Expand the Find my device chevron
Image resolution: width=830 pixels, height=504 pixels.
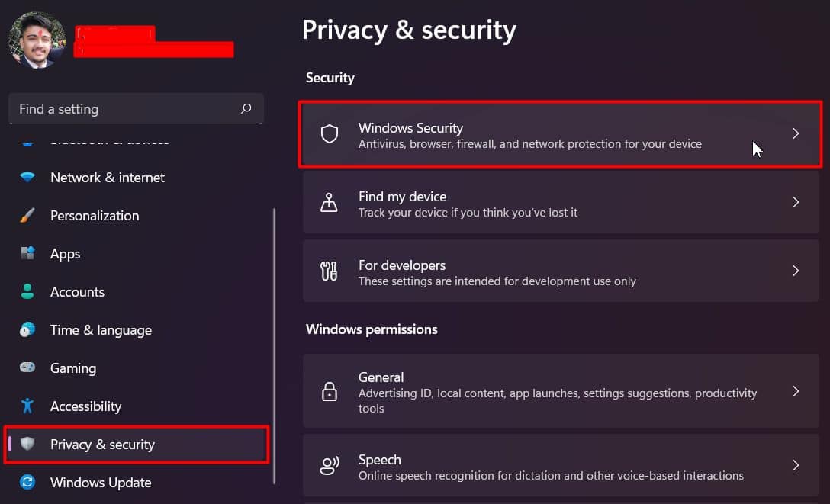(x=796, y=203)
